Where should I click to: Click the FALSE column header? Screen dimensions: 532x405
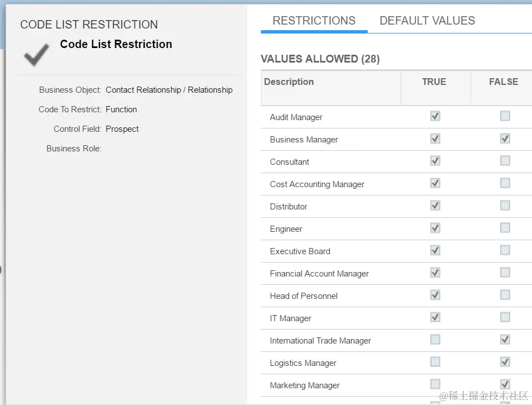coord(503,82)
